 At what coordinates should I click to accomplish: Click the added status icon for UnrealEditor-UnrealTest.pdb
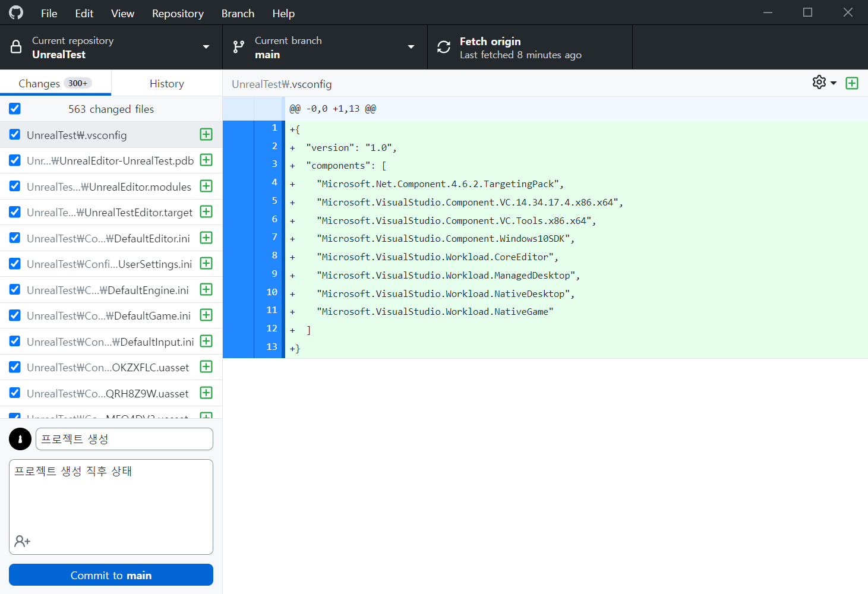click(x=206, y=160)
